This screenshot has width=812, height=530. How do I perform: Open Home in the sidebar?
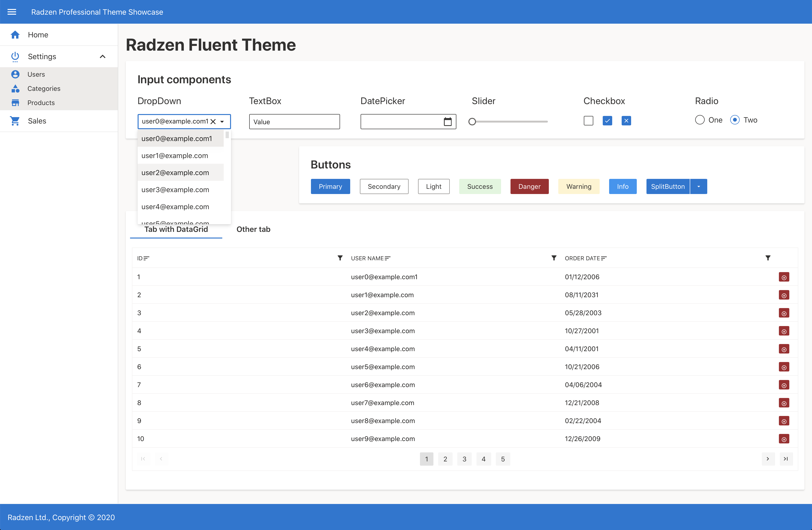[x=59, y=35]
